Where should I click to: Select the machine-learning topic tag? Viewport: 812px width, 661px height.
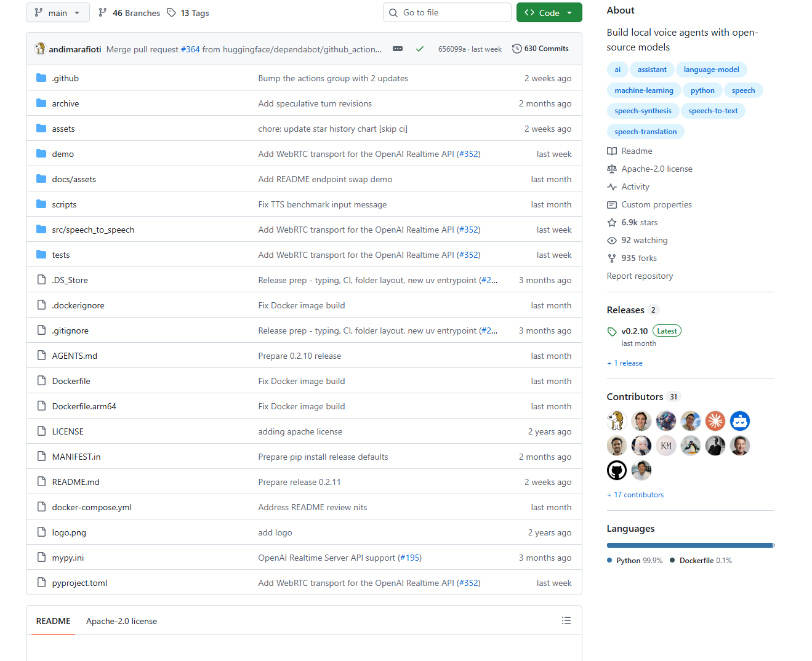click(644, 90)
